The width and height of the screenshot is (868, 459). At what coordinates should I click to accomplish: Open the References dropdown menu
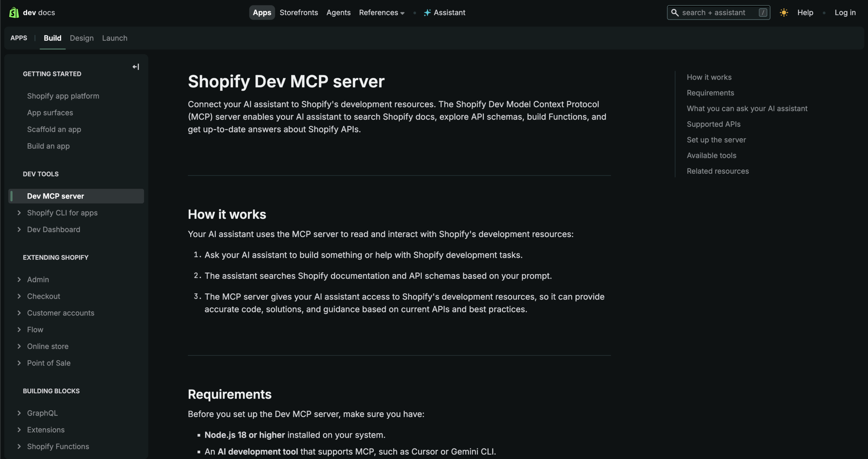[381, 13]
